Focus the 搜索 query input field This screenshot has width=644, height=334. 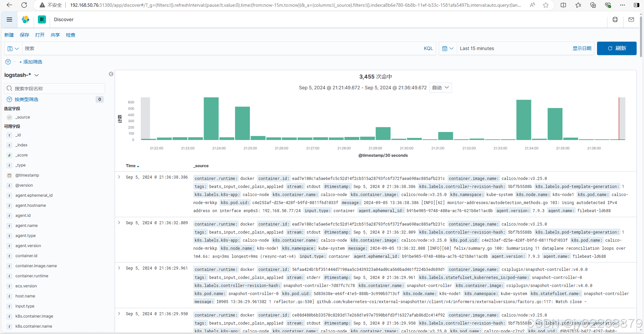pyautogui.click(x=221, y=48)
